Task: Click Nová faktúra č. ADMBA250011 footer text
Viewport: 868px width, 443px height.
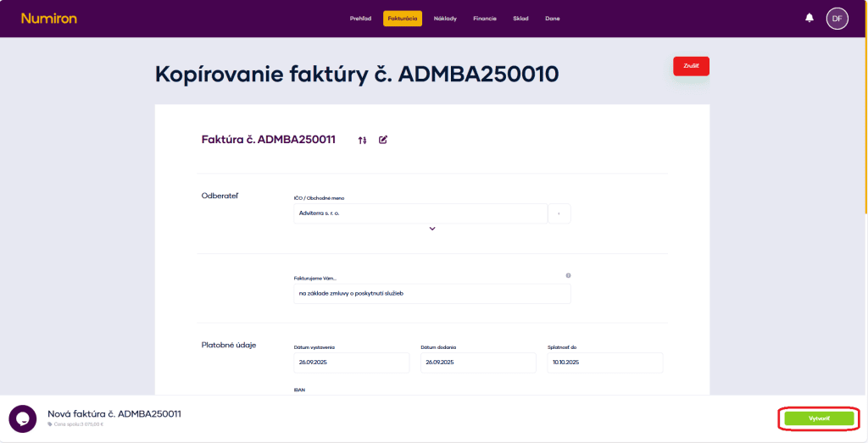Action: coord(114,413)
